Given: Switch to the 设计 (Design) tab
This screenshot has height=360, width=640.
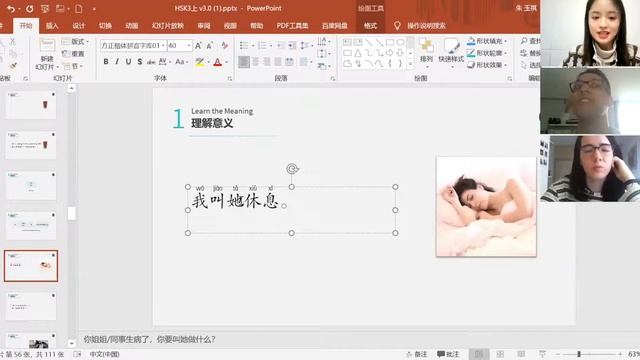Looking at the screenshot, I should [x=78, y=25].
